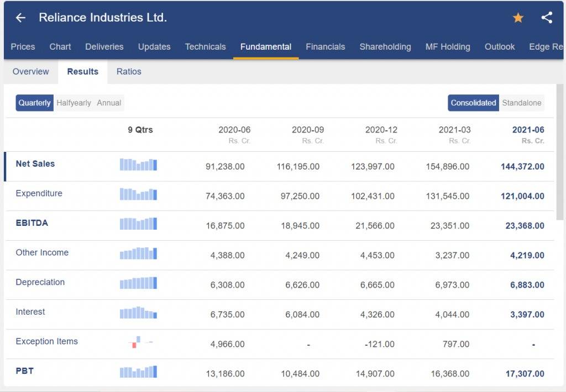
Task: Select the Quarterly period toggle
Action: (x=35, y=103)
